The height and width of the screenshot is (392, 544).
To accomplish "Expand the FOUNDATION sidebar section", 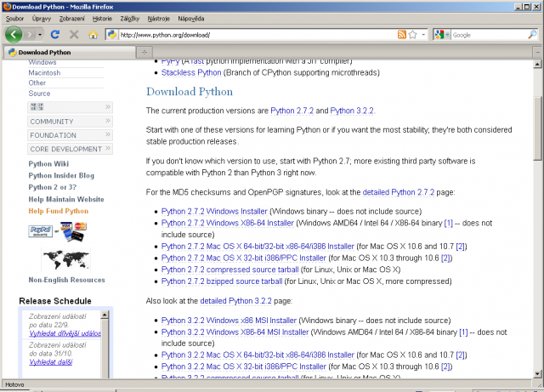I will [x=70, y=135].
